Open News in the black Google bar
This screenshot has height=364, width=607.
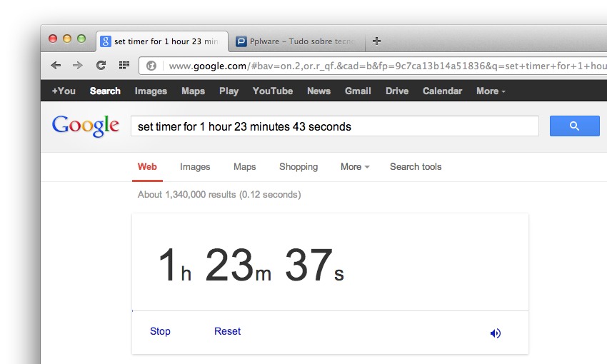318,91
